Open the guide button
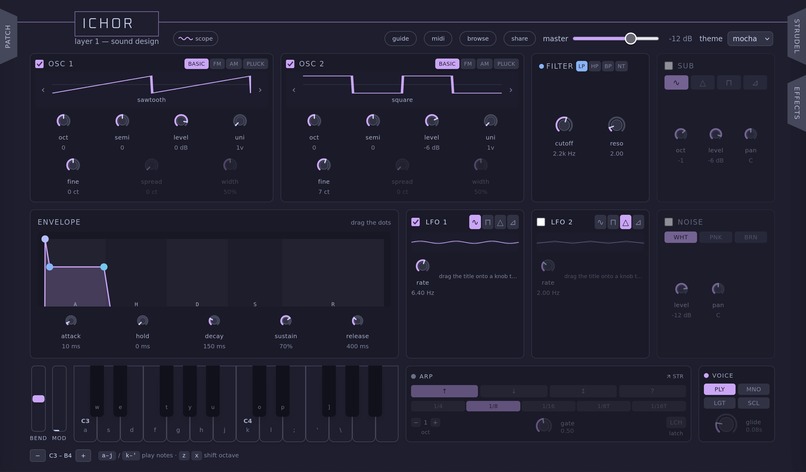 (x=400, y=39)
